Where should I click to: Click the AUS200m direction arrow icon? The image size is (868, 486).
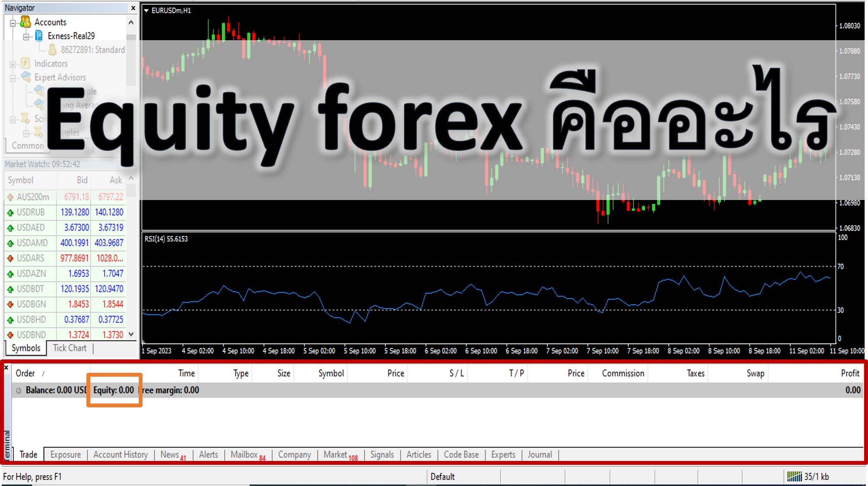(x=10, y=197)
